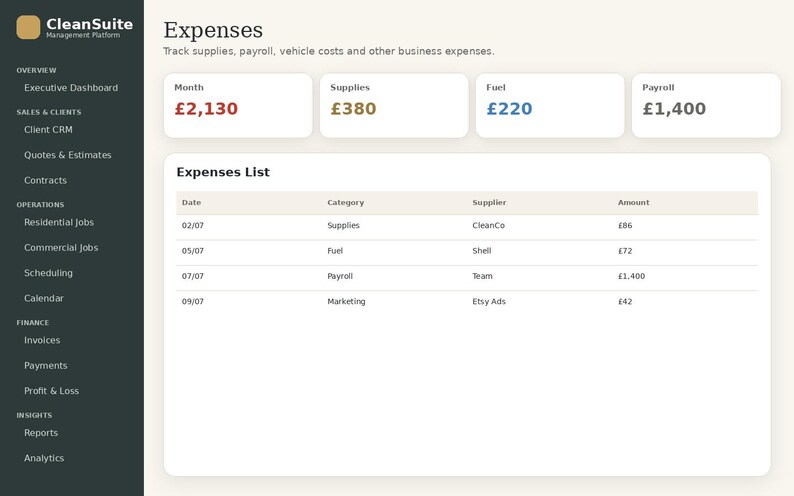Click the Fuel category cell in table

[335, 251]
